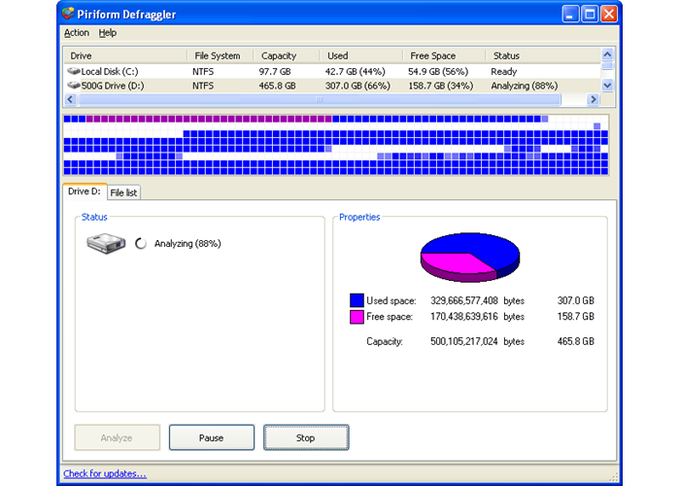The height and width of the screenshot is (486, 680).
Task: Click the 329,666,577,408 bytes value
Action: click(x=477, y=300)
